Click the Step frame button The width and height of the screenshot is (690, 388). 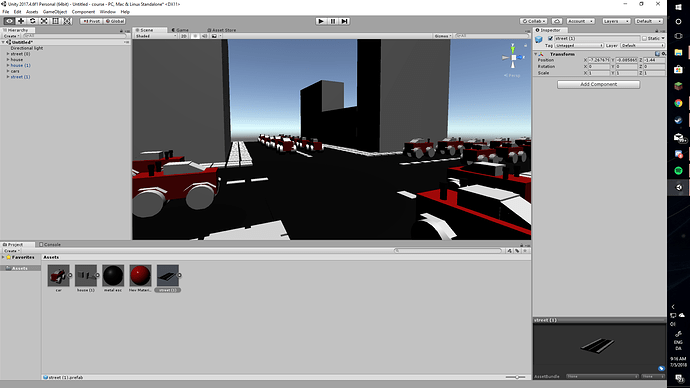click(x=345, y=21)
